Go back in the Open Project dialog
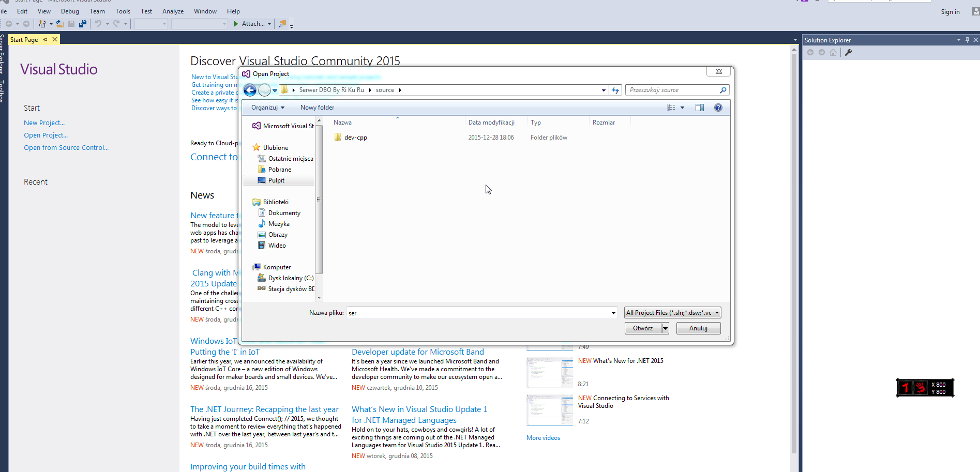980x472 pixels. pyautogui.click(x=250, y=90)
